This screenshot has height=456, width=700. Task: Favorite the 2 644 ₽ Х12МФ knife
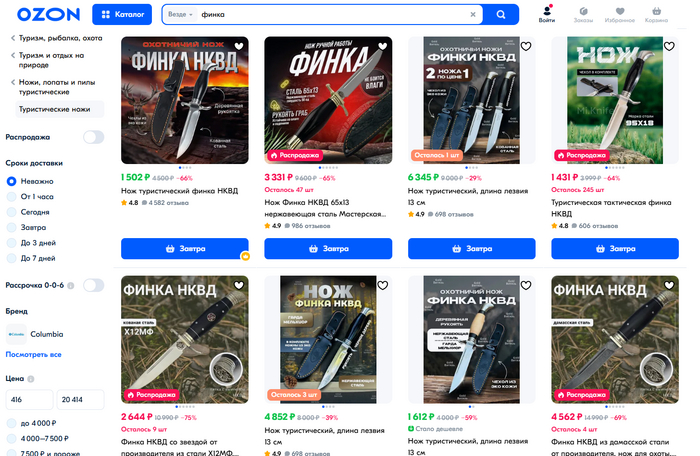(239, 285)
